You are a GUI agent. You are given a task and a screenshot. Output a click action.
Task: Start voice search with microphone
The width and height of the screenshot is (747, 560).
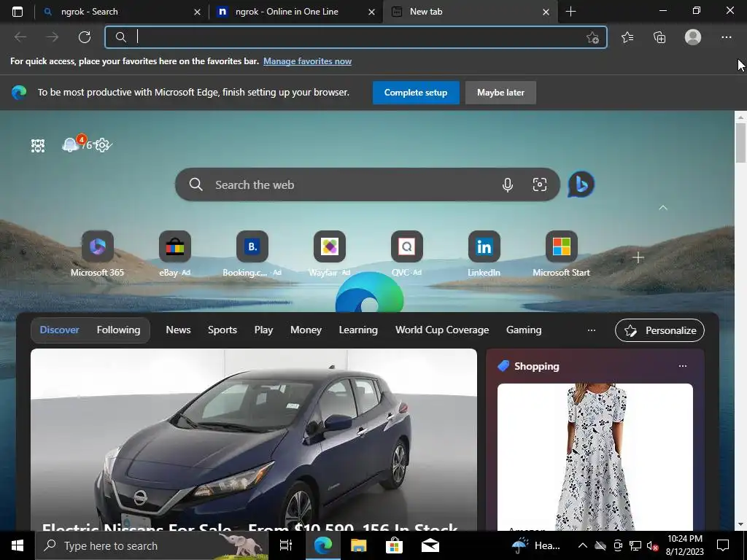(x=508, y=184)
